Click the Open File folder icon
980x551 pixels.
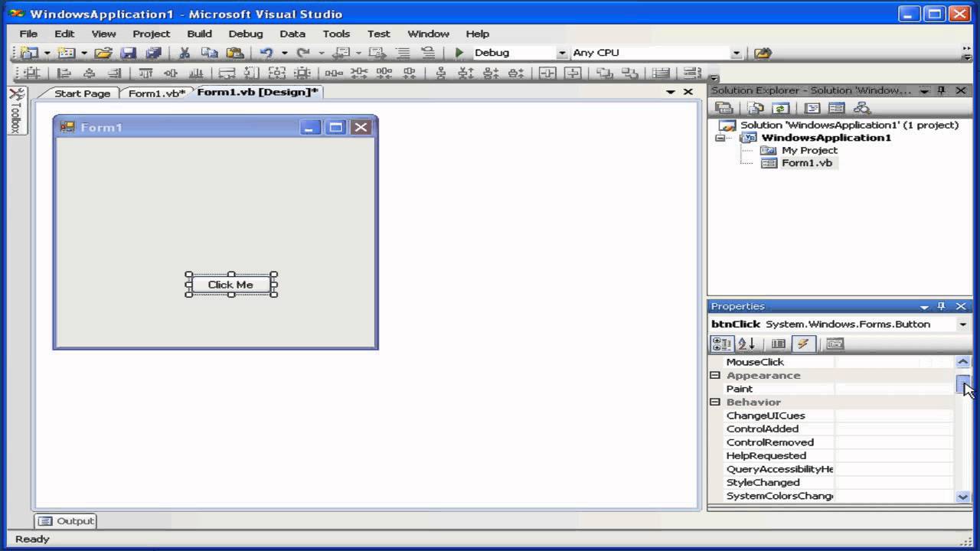[103, 53]
